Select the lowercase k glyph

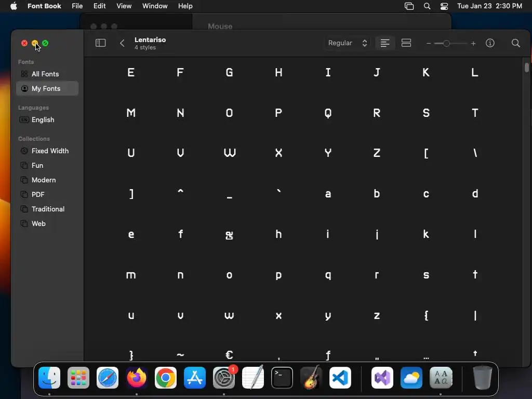click(426, 234)
